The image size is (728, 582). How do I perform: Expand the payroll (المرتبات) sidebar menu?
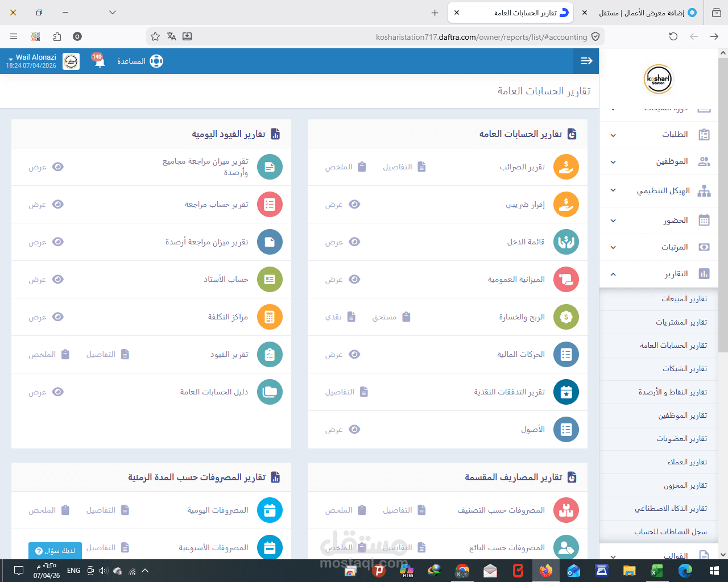point(659,247)
